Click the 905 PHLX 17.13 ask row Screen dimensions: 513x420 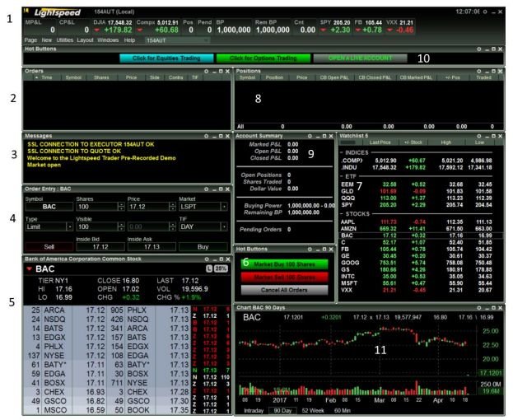[x=149, y=310]
